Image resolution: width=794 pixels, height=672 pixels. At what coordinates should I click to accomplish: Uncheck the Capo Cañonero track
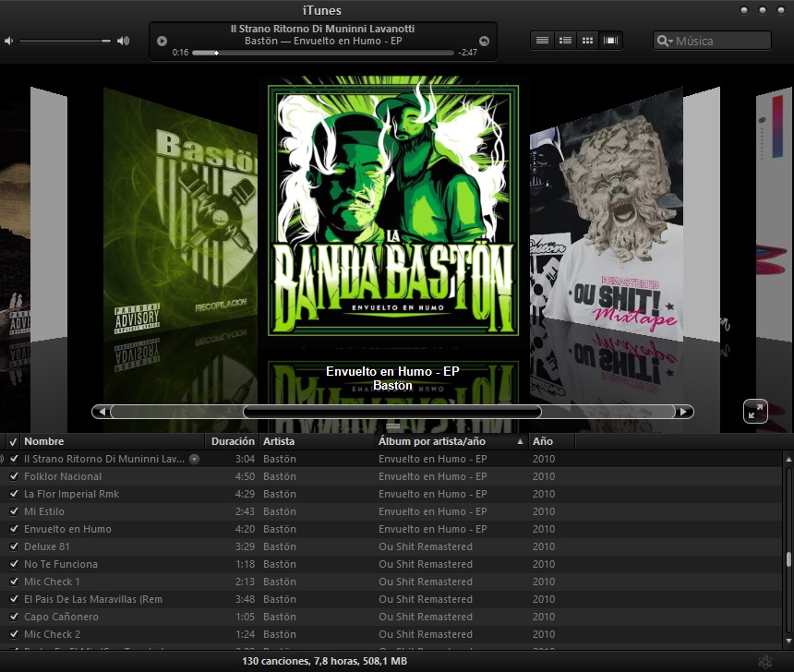[x=14, y=617]
